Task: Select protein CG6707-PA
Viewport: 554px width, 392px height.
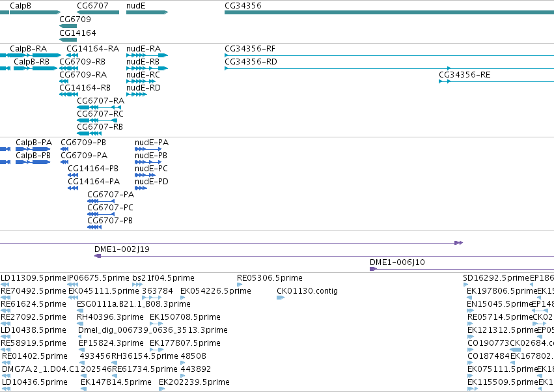Action: 101,201
